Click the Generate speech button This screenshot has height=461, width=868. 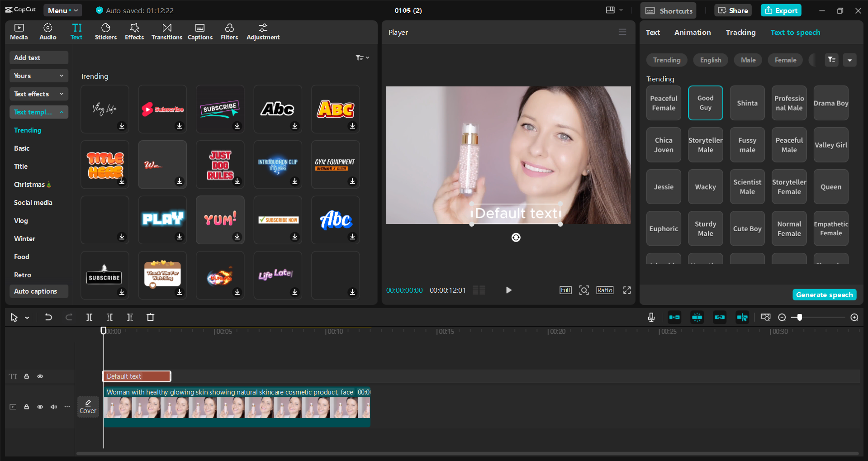824,294
